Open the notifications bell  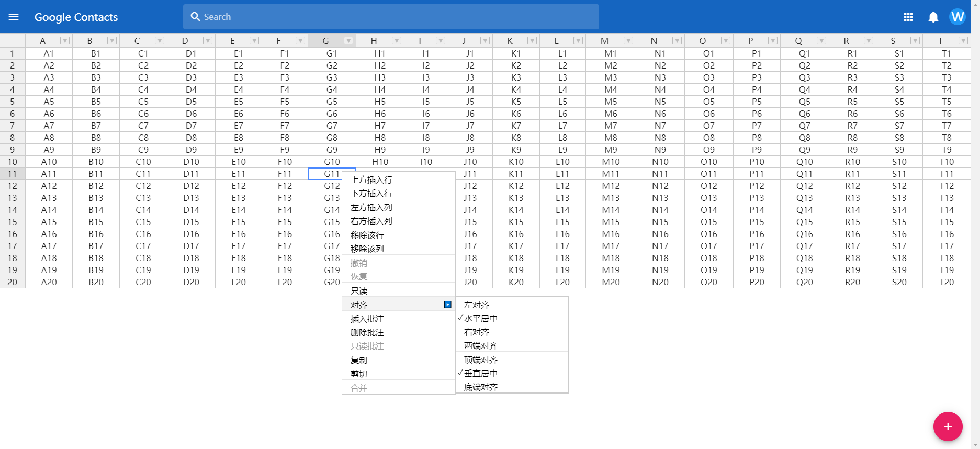(933, 17)
